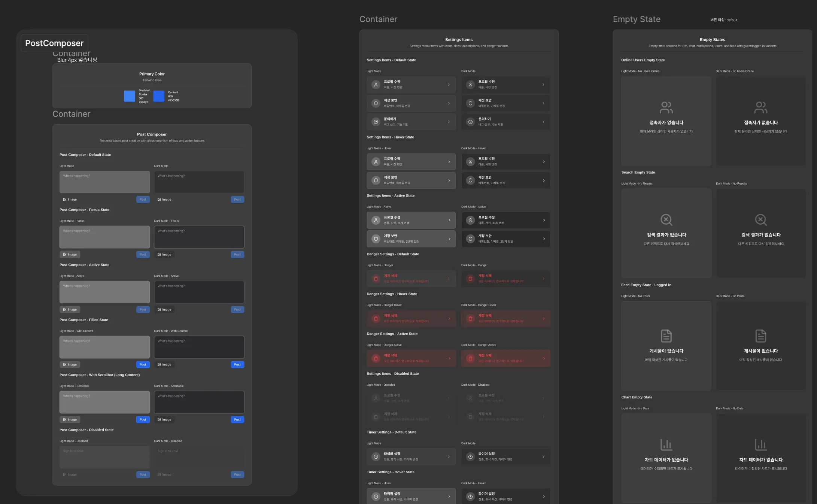Click the document icon in Light Mode No Posts
The width and height of the screenshot is (817, 504).
point(666,336)
